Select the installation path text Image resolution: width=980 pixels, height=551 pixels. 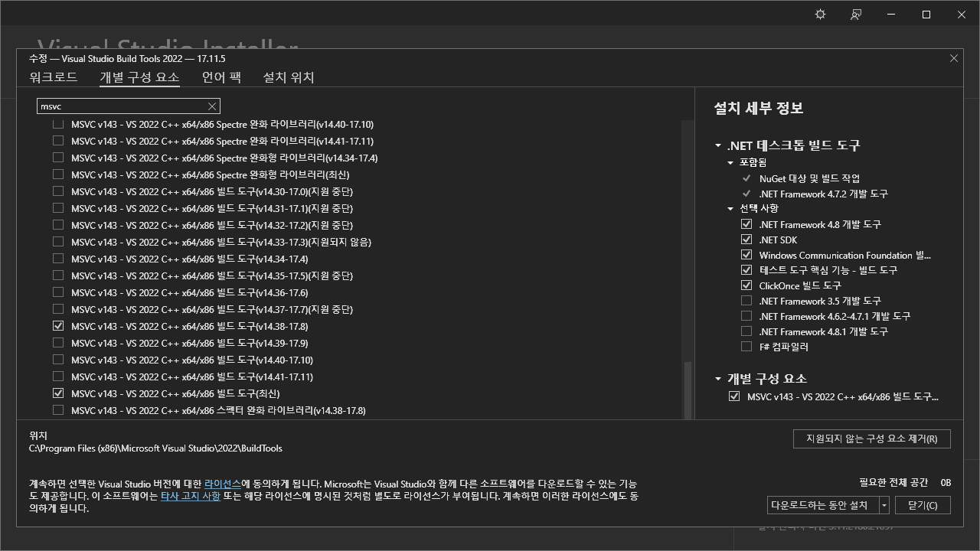[155, 448]
